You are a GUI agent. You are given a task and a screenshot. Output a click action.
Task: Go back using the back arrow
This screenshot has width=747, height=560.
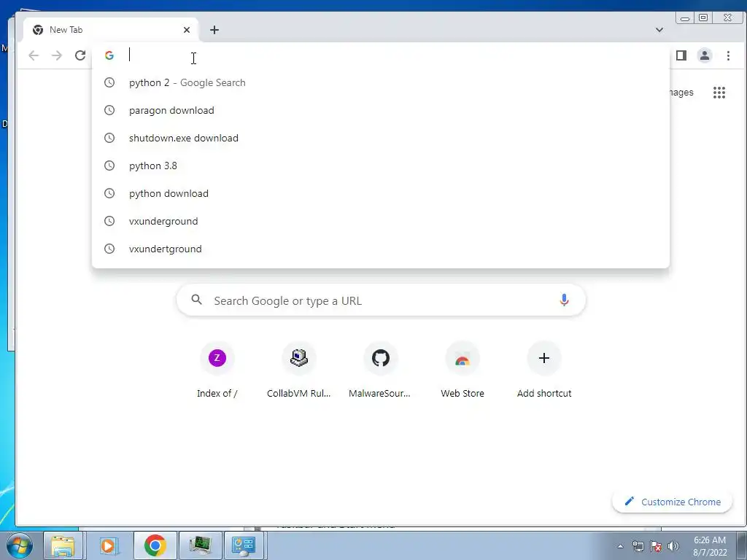click(34, 55)
